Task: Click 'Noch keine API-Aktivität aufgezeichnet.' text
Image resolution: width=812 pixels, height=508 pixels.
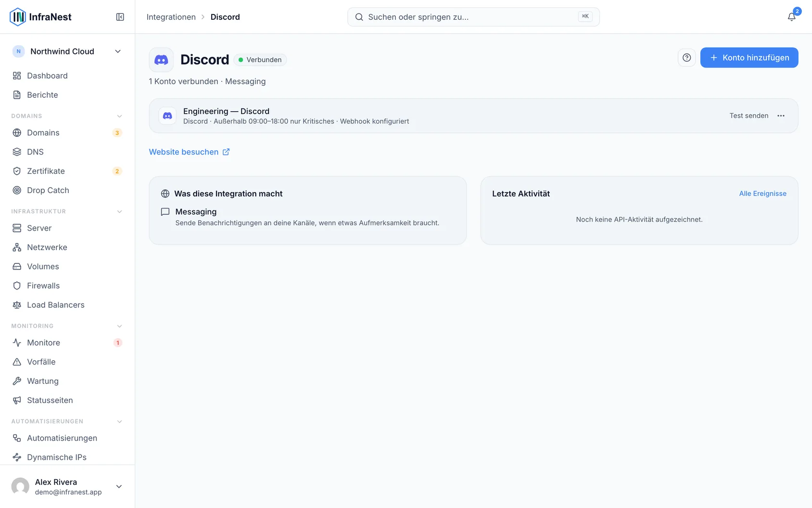Action: tap(639, 220)
